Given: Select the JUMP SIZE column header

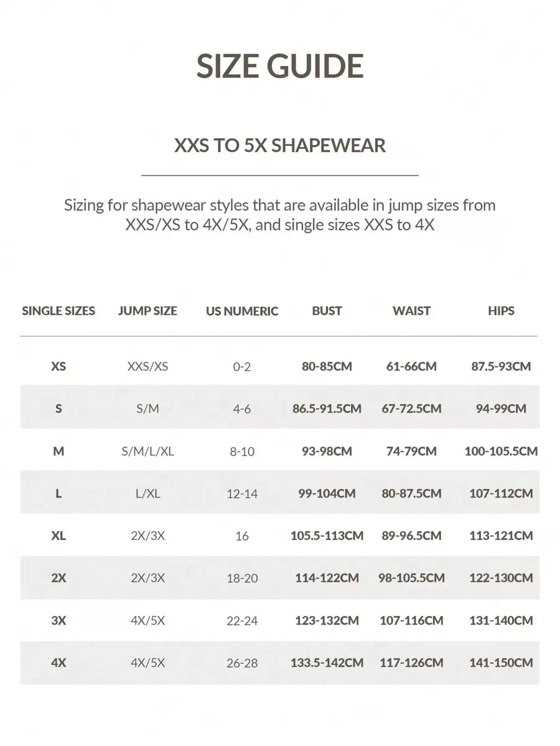Looking at the screenshot, I should point(147,311).
